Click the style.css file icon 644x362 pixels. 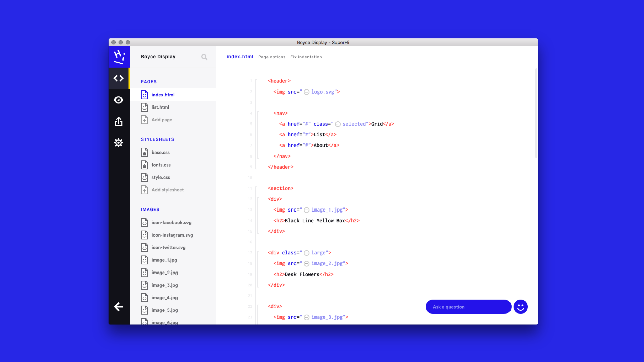(x=144, y=177)
